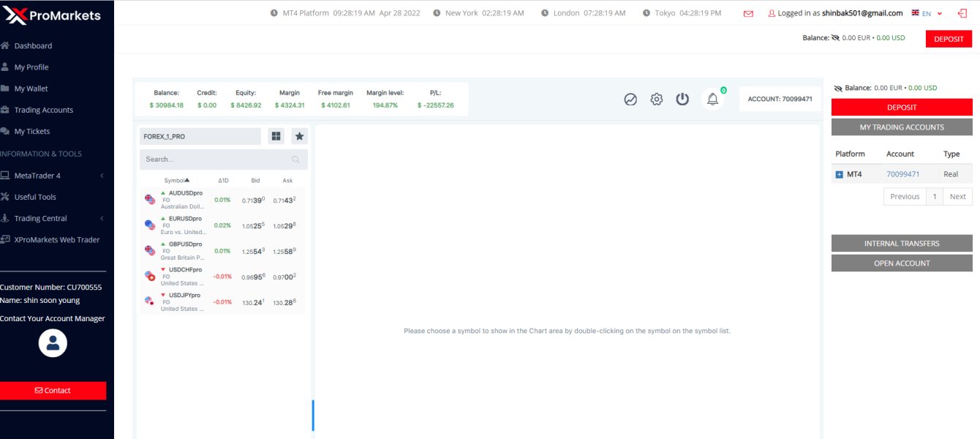The height and width of the screenshot is (439, 980).
Task: Expand the MT4 platform row plus icon
Action: 839,175
